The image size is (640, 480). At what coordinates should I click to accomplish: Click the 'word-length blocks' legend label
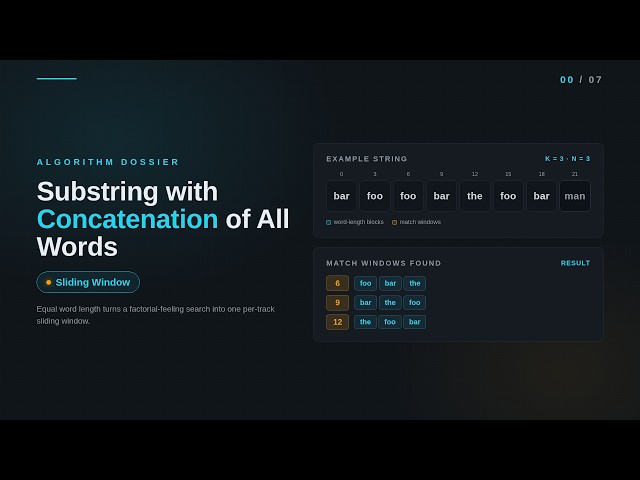(x=358, y=222)
